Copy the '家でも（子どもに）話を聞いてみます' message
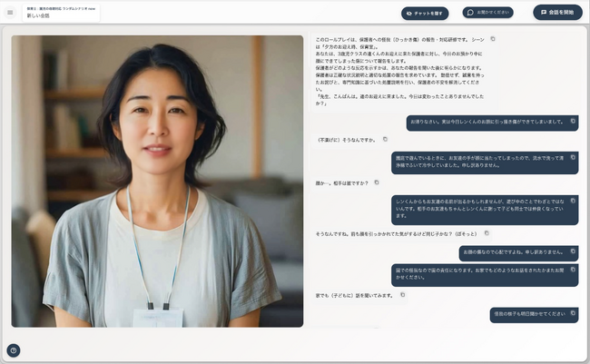This screenshot has width=590, height=364. click(401, 294)
